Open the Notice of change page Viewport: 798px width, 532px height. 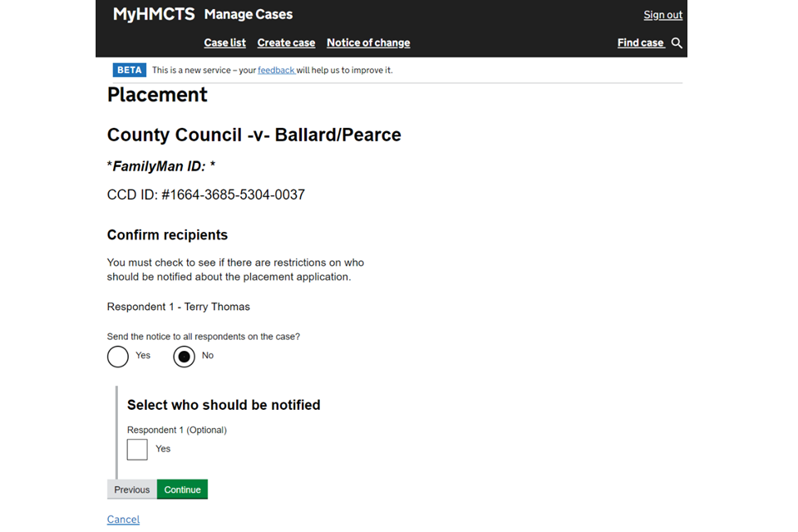[x=368, y=43]
